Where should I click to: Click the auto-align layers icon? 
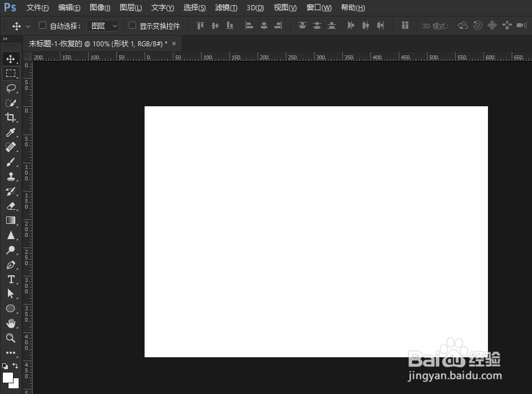(x=405, y=25)
